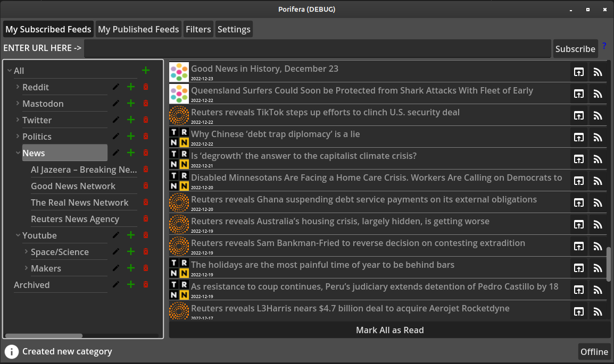Delete the Reddit category
614x364 pixels.
(146, 87)
